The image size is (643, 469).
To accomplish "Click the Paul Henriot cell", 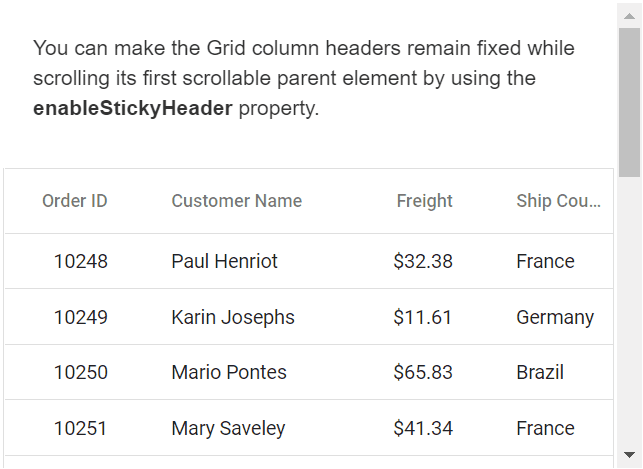I will (x=225, y=261).
